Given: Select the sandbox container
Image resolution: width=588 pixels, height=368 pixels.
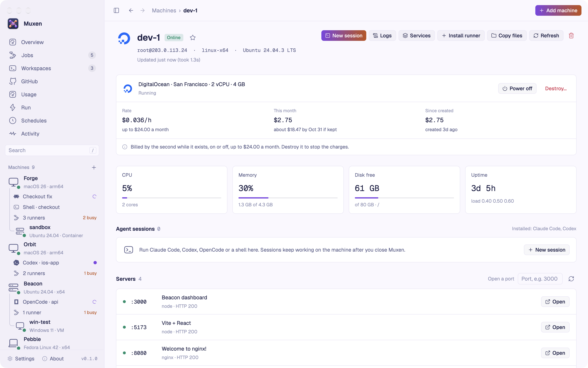Looking at the screenshot, I should [x=56, y=231].
